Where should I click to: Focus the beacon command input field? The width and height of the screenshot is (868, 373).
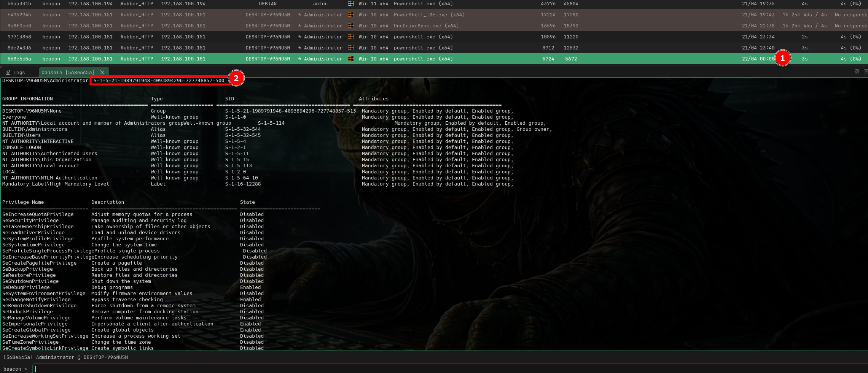[x=449, y=369]
